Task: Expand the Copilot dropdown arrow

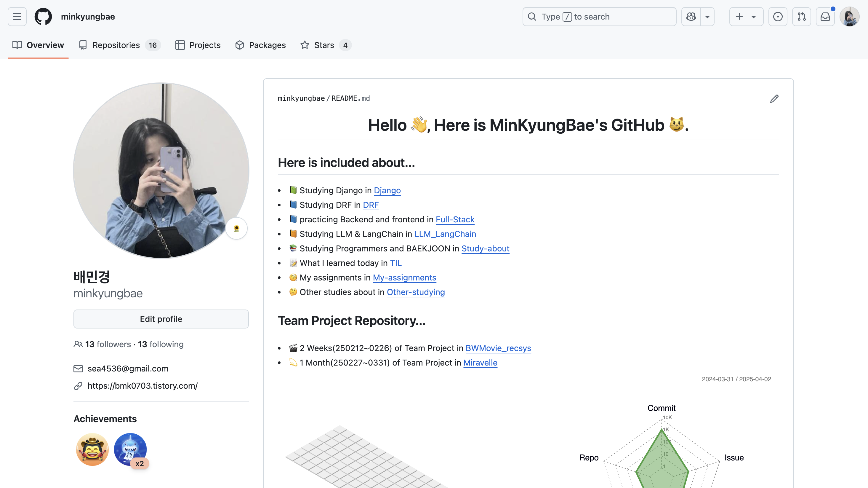Action: [x=707, y=17]
